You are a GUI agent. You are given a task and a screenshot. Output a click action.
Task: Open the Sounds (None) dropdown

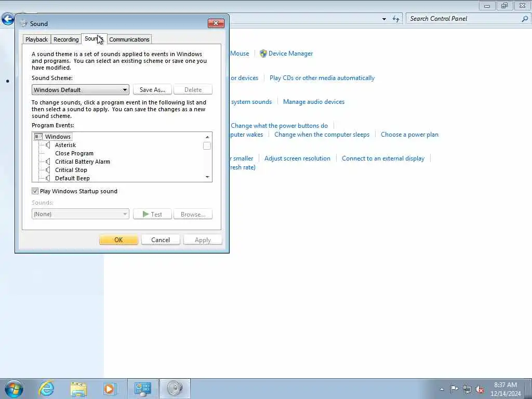(81, 214)
